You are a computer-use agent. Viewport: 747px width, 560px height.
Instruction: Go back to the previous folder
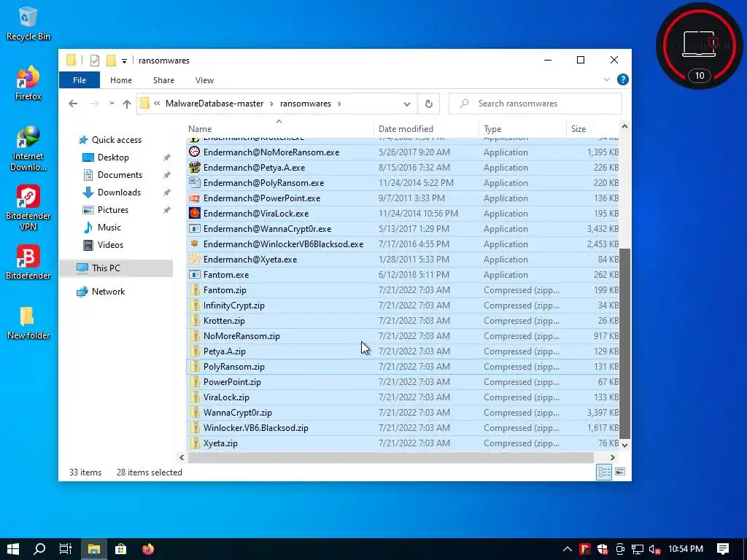[x=73, y=104]
